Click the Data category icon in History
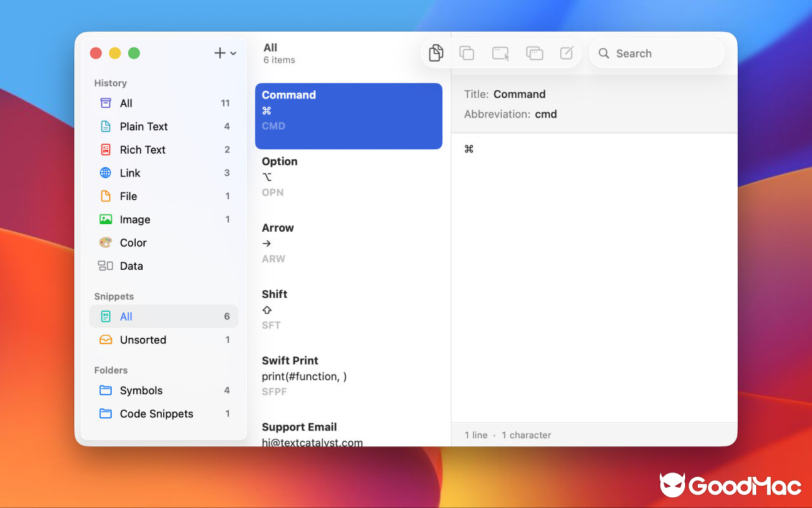Image resolution: width=812 pixels, height=508 pixels. (106, 265)
